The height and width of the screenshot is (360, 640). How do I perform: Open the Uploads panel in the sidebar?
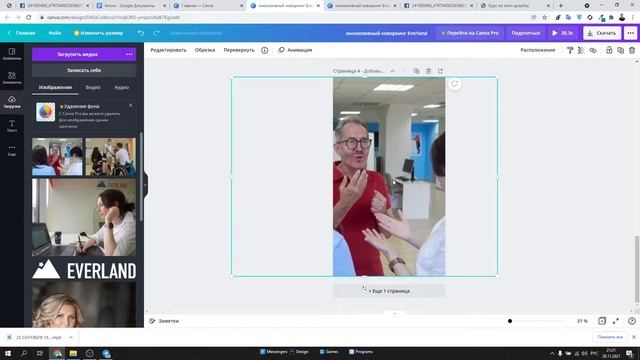12,102
